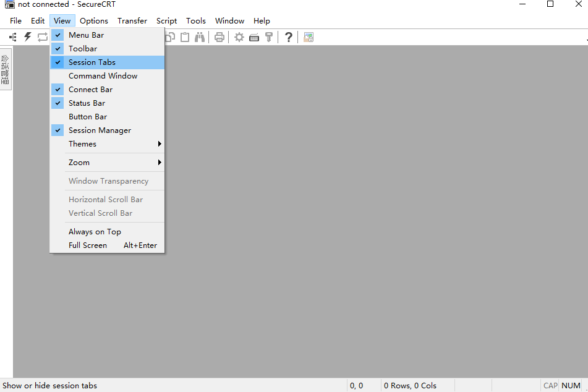
Task: Click the CAP indicator in status bar
Action: click(x=550, y=386)
